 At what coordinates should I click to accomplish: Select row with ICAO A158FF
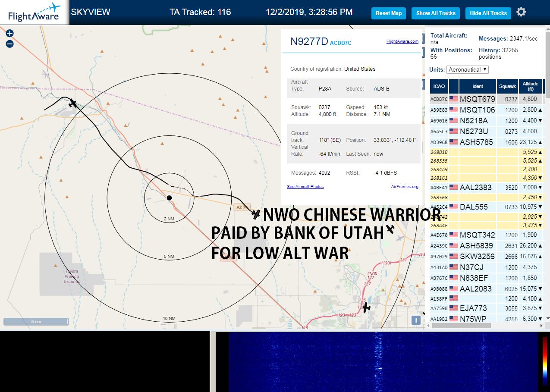coord(487,298)
